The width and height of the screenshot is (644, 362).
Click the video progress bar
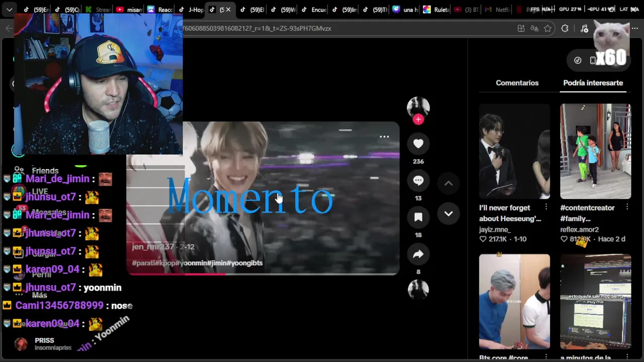pos(263,274)
